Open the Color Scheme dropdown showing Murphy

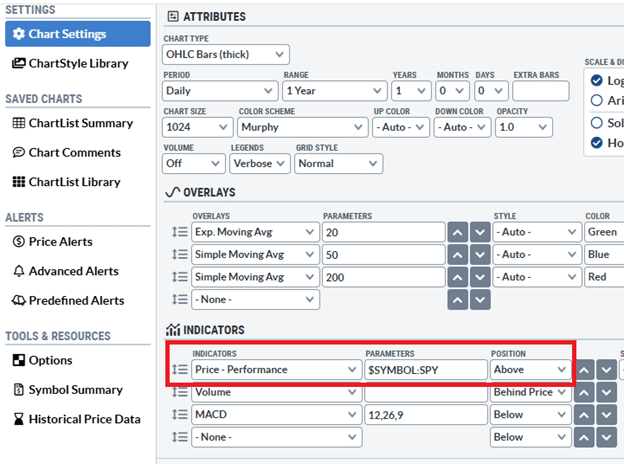pyautogui.click(x=300, y=127)
